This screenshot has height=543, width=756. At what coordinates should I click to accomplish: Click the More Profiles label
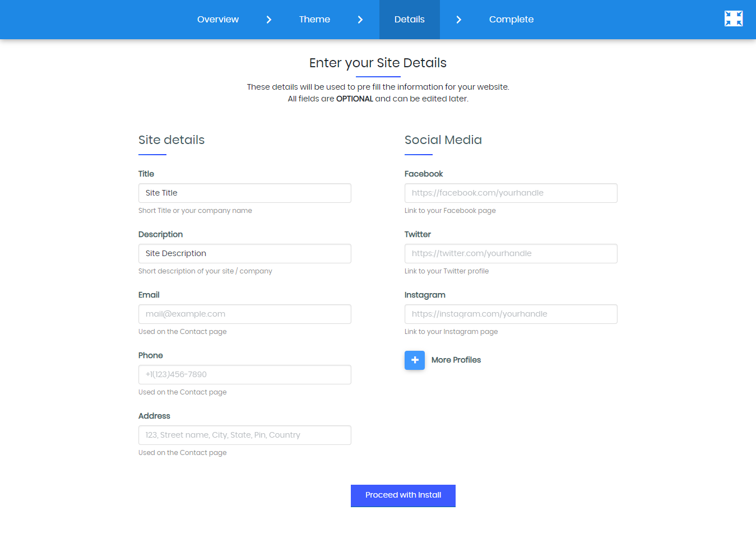coord(456,360)
